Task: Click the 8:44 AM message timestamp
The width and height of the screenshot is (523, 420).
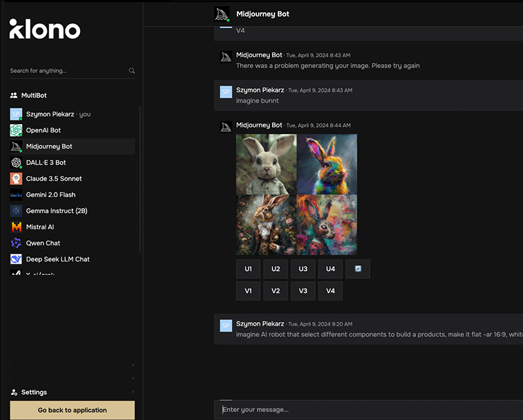Action: pos(318,125)
